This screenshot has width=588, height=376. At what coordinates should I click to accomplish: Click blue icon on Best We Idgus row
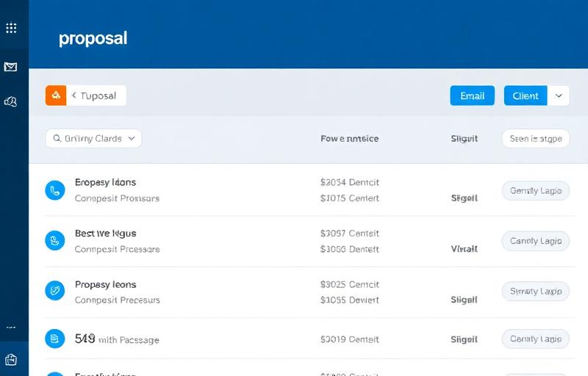click(55, 240)
